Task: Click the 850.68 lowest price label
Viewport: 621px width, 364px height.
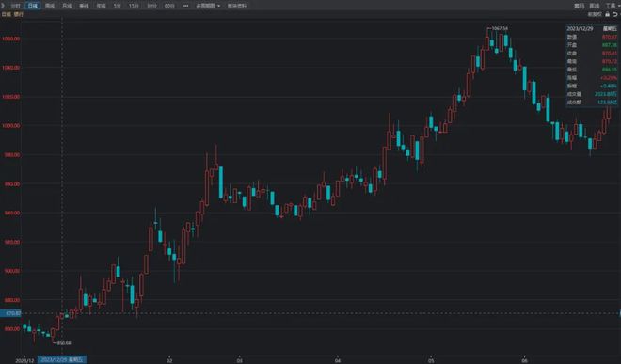Action: 64,343
